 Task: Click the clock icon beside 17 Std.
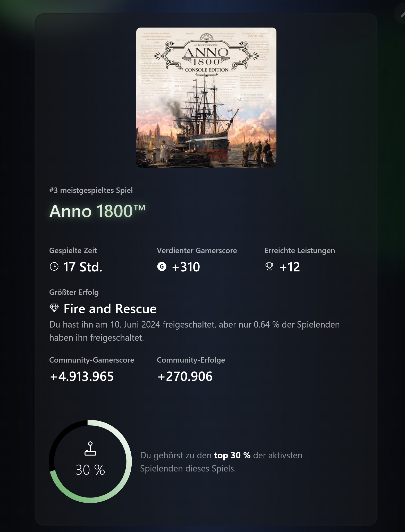tap(54, 267)
